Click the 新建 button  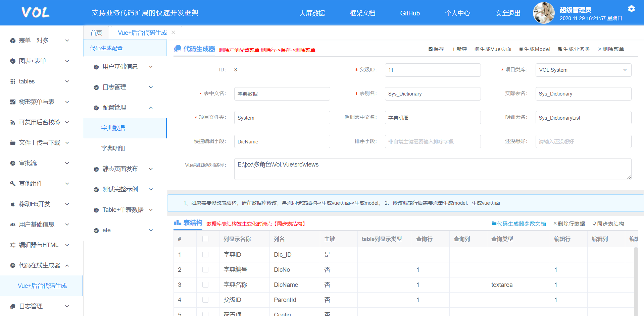pos(459,49)
